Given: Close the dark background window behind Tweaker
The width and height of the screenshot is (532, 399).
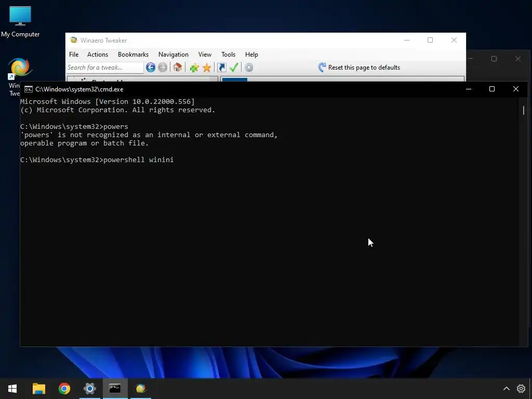Looking at the screenshot, I should coord(518,59).
